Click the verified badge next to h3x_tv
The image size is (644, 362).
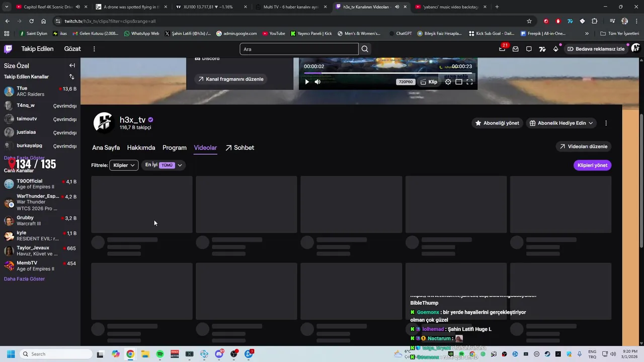pyautogui.click(x=150, y=120)
